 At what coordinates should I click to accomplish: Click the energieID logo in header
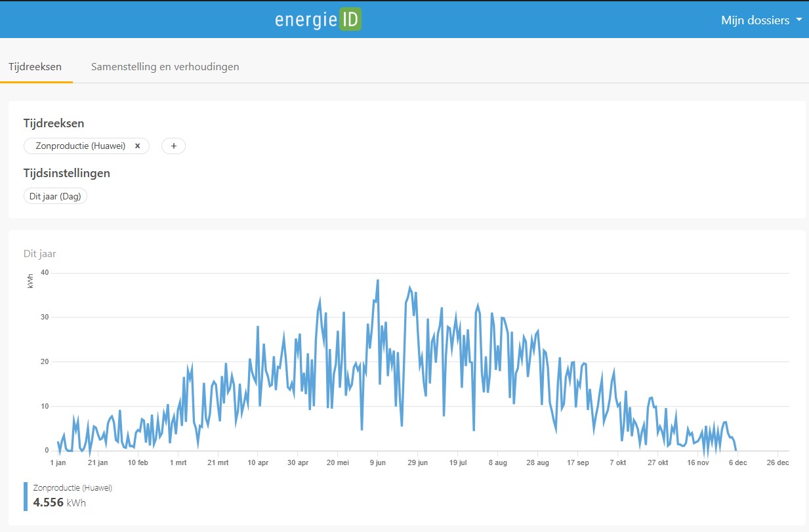coord(318,20)
